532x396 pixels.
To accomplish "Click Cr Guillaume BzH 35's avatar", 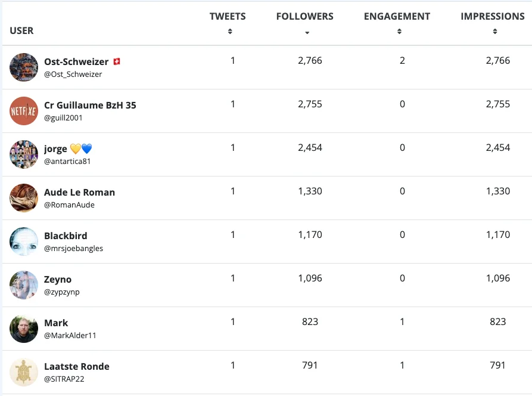I will 24,111.
